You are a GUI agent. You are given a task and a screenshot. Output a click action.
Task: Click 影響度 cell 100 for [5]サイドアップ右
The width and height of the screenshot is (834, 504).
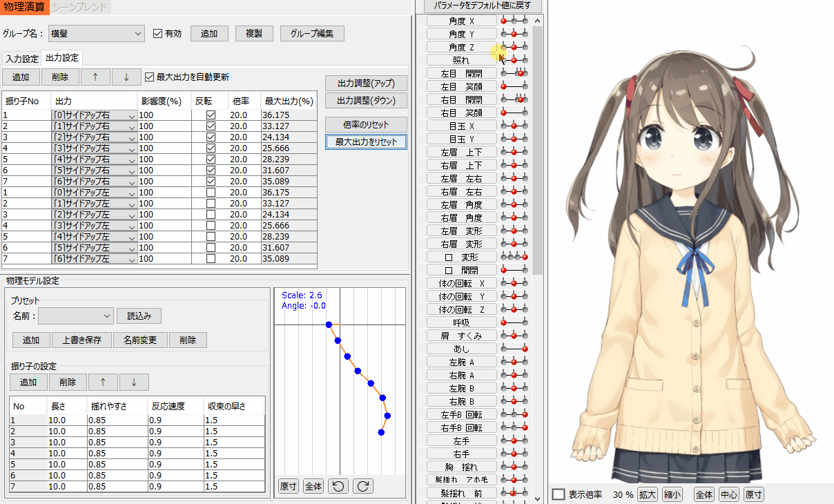pyautogui.click(x=164, y=170)
